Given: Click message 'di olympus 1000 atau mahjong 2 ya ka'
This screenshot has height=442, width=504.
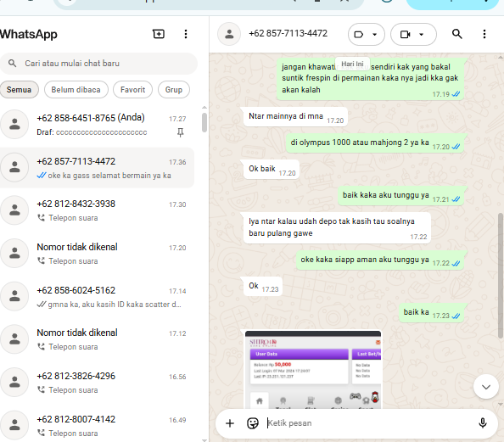Looking at the screenshot, I should tap(375, 143).
